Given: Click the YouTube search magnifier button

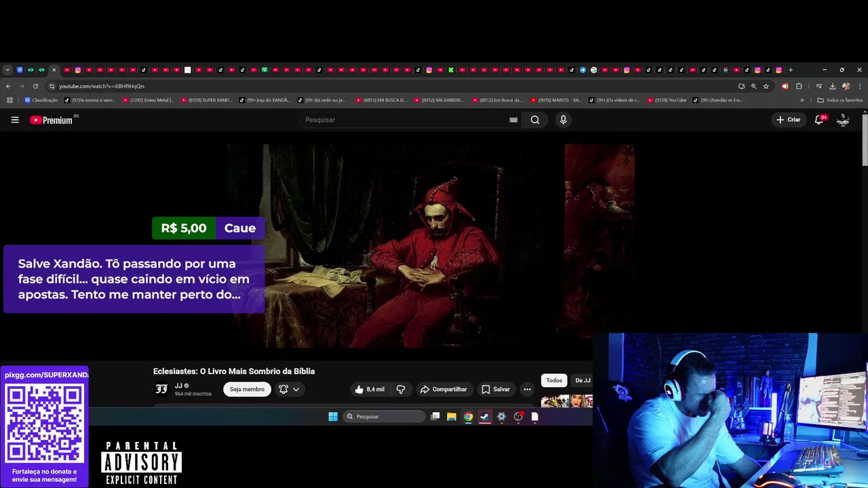Looking at the screenshot, I should point(535,120).
